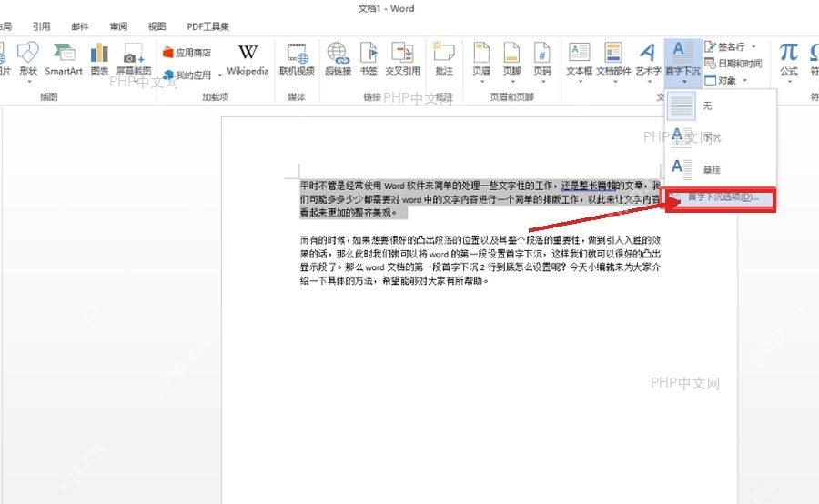Open the Footer (页脚) options
The height and width of the screenshot is (504, 819).
[x=511, y=62]
